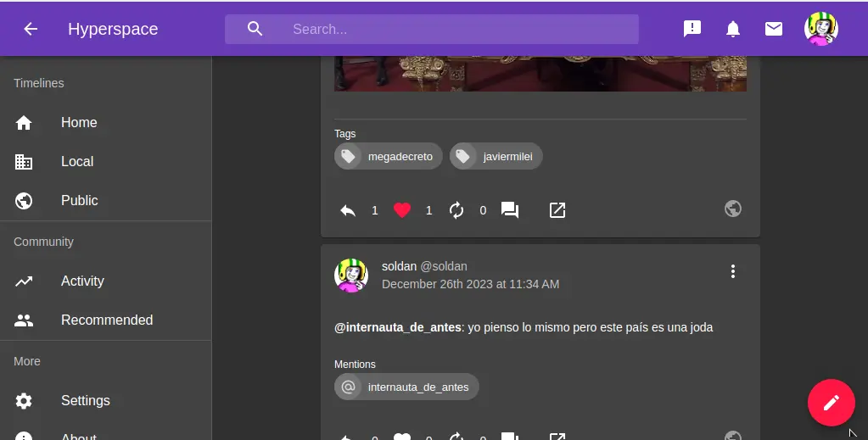
Task: Open the Public timeline
Action: (79, 201)
